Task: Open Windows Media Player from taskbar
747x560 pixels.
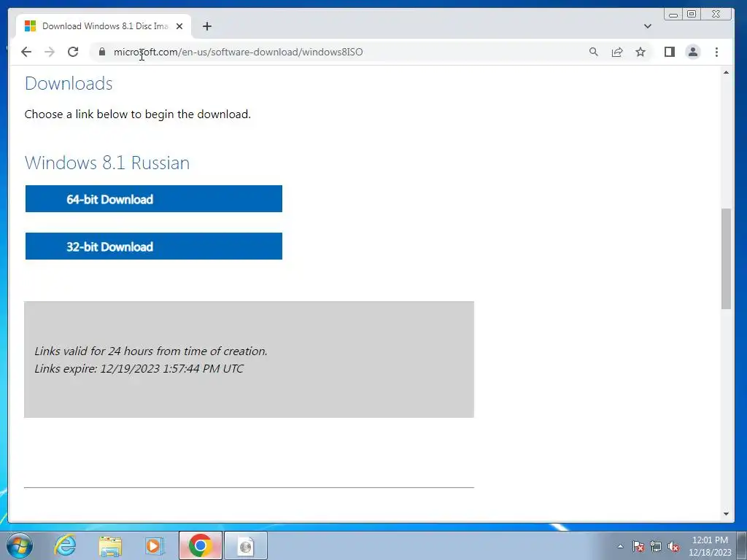Action: [x=154, y=545]
